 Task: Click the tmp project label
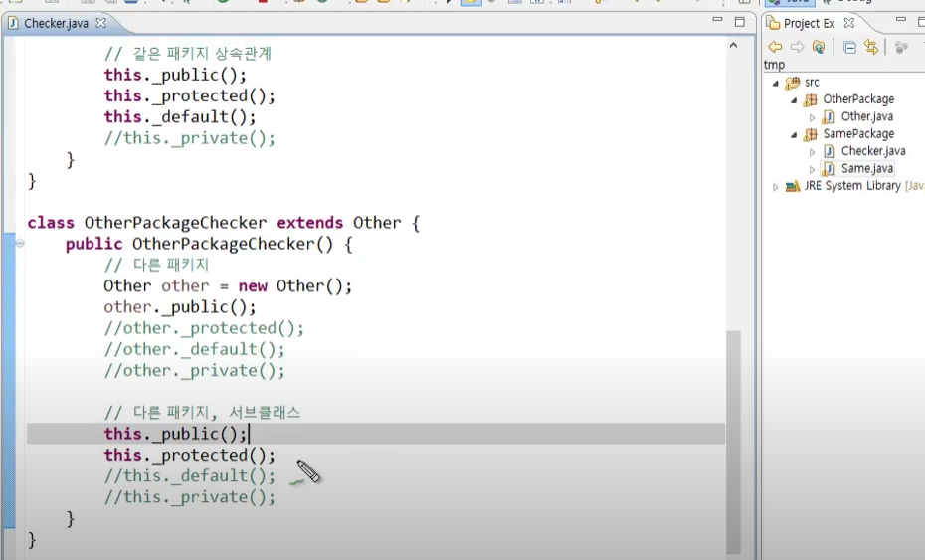(774, 65)
